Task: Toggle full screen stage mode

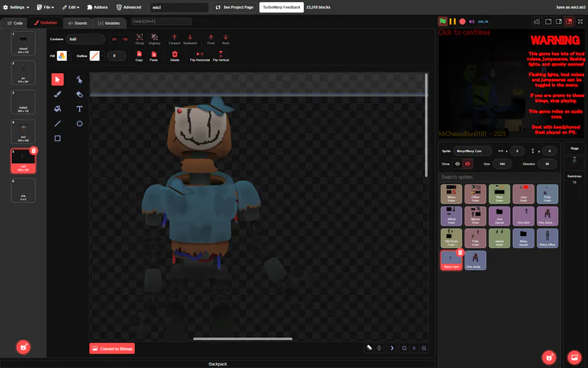Action: pos(580,22)
